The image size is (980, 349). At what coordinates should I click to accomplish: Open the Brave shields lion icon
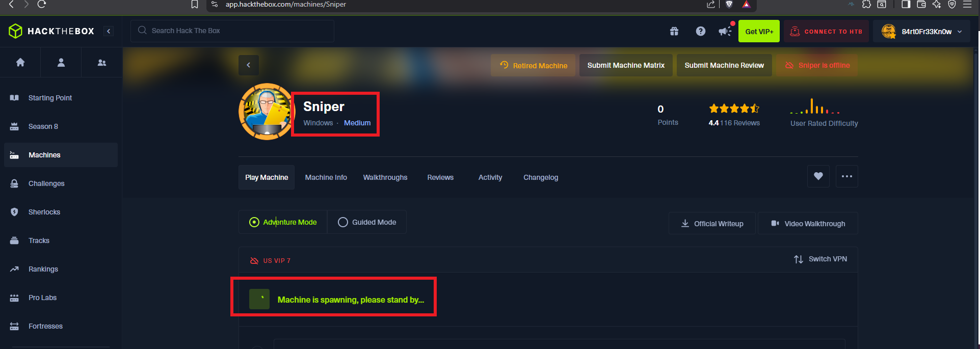729,4
